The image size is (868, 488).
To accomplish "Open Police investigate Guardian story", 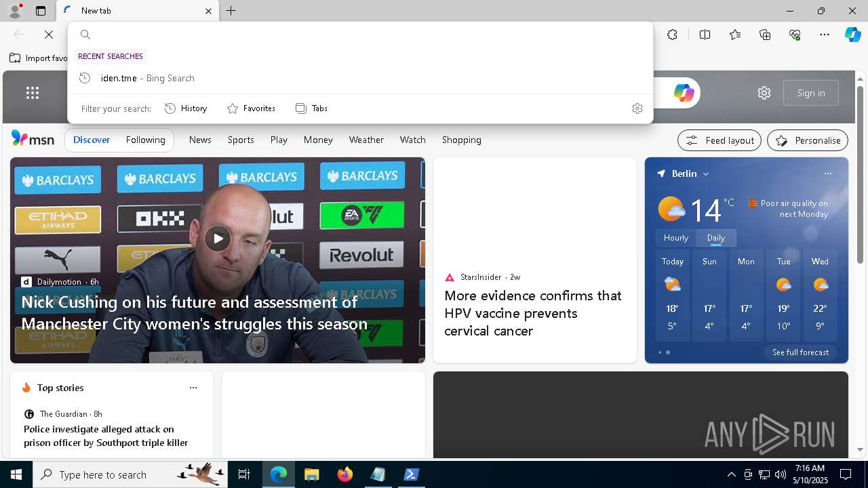I will [106, 436].
